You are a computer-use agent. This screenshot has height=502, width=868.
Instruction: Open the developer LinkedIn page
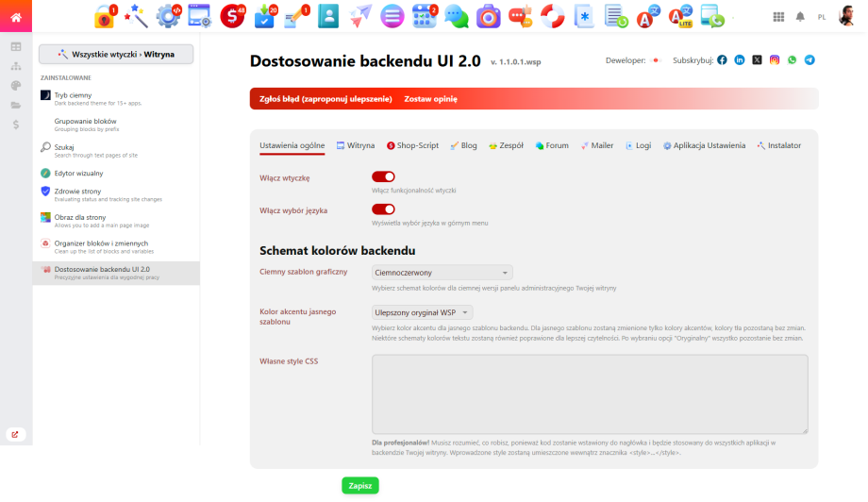point(740,59)
